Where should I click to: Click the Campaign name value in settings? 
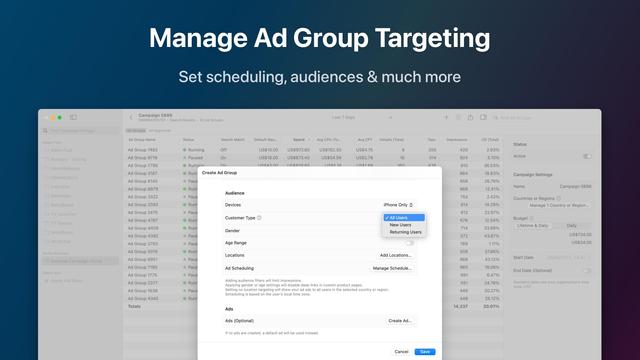(x=575, y=187)
